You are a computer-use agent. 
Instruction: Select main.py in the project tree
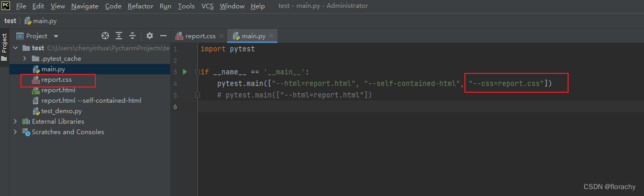[90, 69]
